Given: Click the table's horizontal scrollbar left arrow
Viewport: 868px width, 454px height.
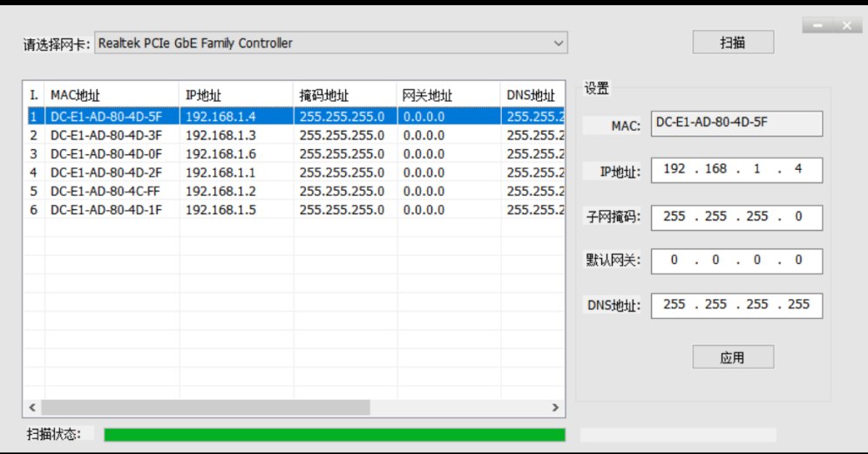Looking at the screenshot, I should (32, 408).
